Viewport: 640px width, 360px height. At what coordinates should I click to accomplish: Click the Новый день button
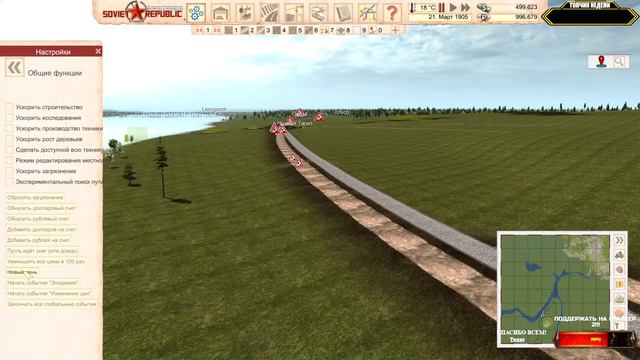point(22,272)
